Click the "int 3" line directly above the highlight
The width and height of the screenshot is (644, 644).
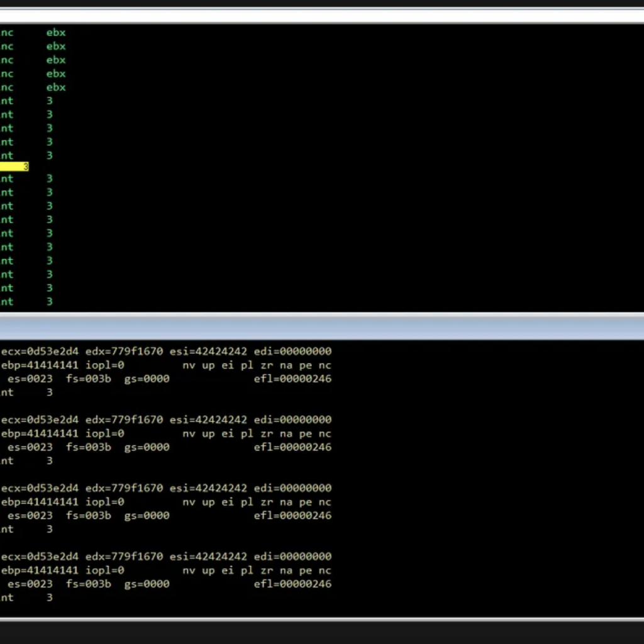(x=25, y=155)
